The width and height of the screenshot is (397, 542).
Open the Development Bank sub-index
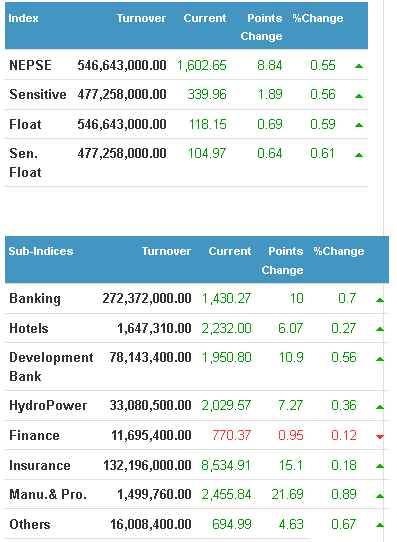pos(51,367)
